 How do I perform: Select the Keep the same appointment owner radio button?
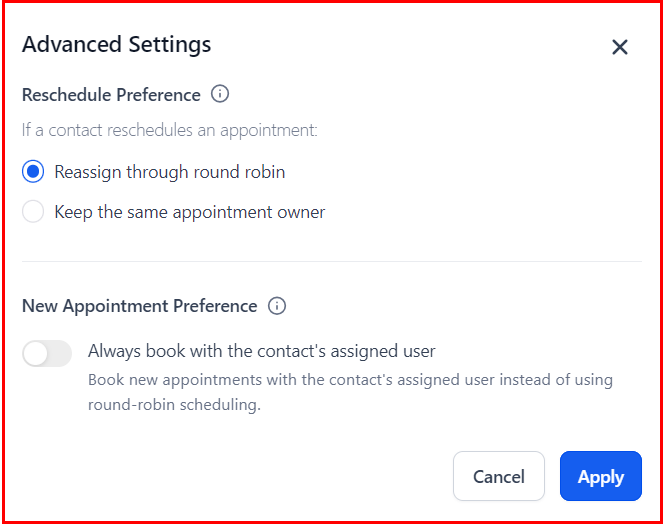coord(33,212)
